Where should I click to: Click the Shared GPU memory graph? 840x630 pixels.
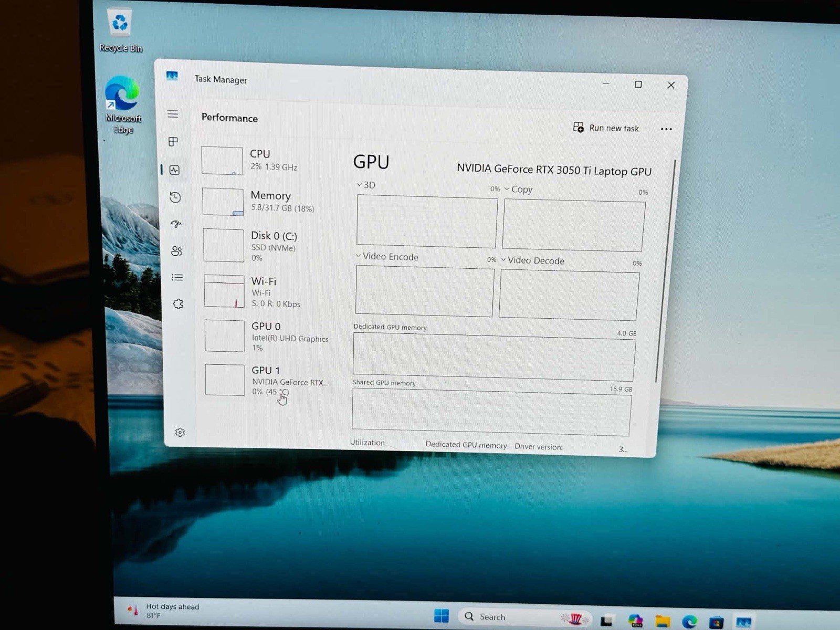coord(491,413)
